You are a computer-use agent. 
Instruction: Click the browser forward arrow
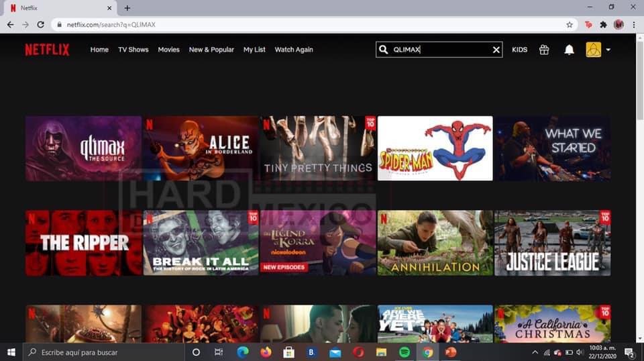coord(25,25)
